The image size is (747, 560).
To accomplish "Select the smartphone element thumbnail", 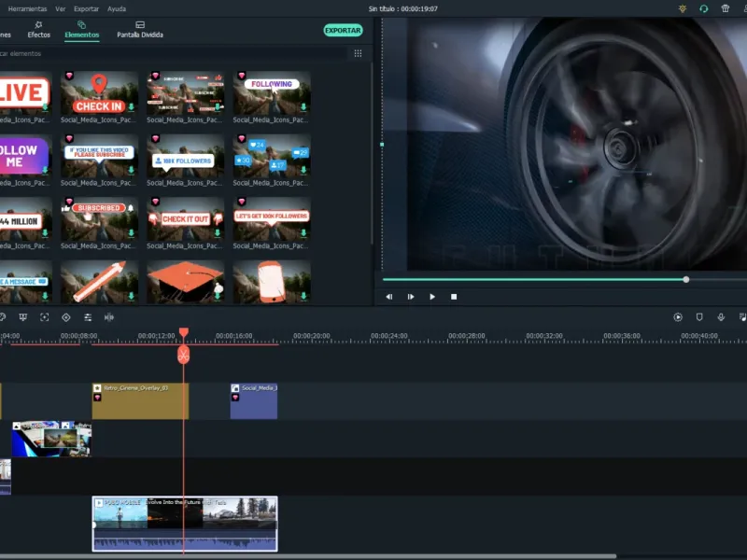I will pyautogui.click(x=272, y=282).
